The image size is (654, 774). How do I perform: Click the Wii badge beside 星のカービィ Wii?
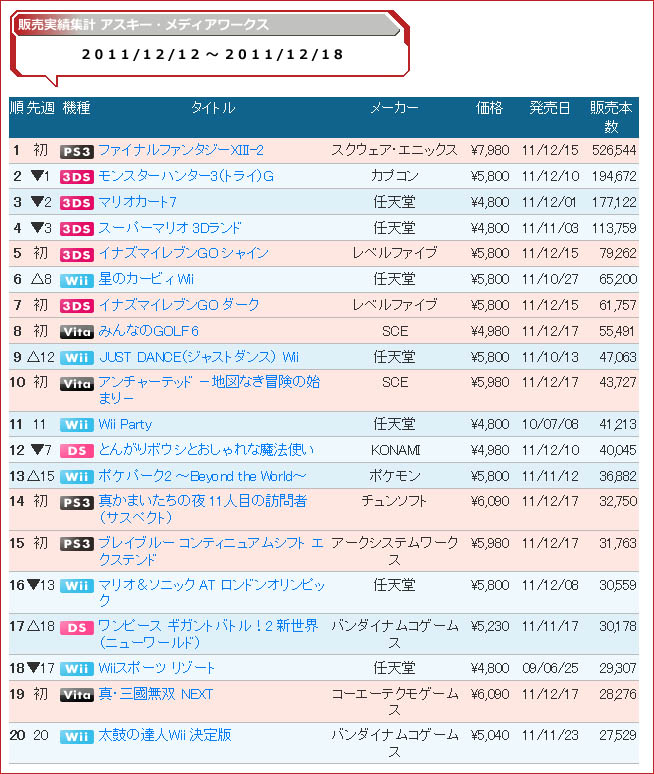coord(77,281)
